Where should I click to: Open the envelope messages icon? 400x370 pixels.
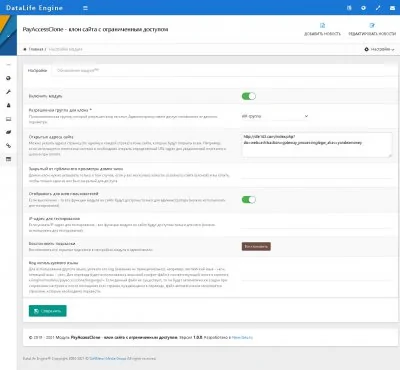click(x=392, y=8)
